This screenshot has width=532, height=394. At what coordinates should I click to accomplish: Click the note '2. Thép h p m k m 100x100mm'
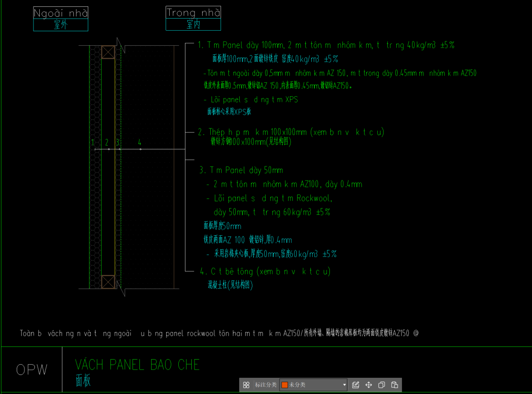291,132
